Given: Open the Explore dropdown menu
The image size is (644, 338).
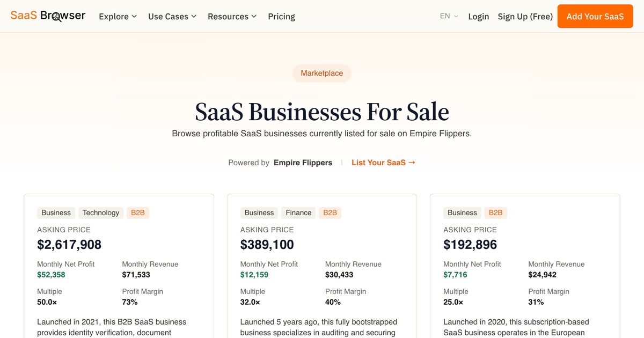Looking at the screenshot, I should click(x=118, y=17).
